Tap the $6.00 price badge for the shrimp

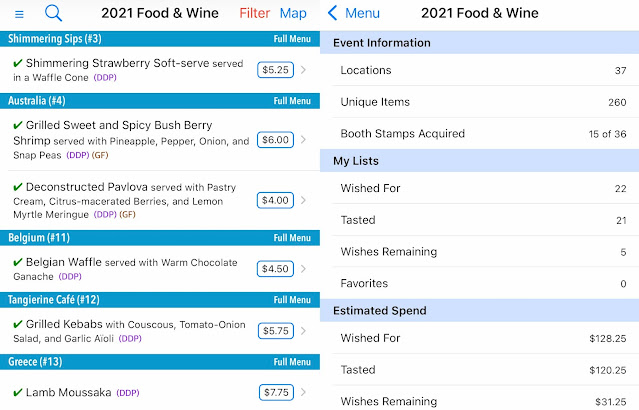click(275, 141)
